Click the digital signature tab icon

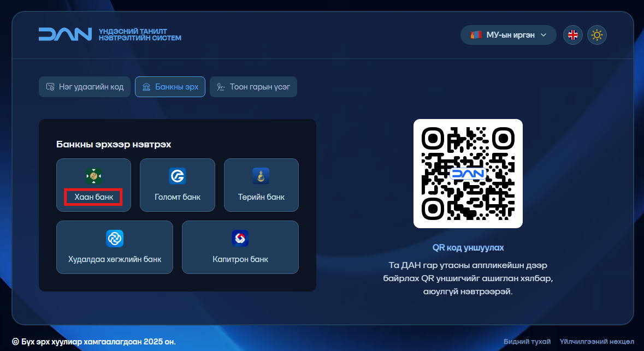221,87
